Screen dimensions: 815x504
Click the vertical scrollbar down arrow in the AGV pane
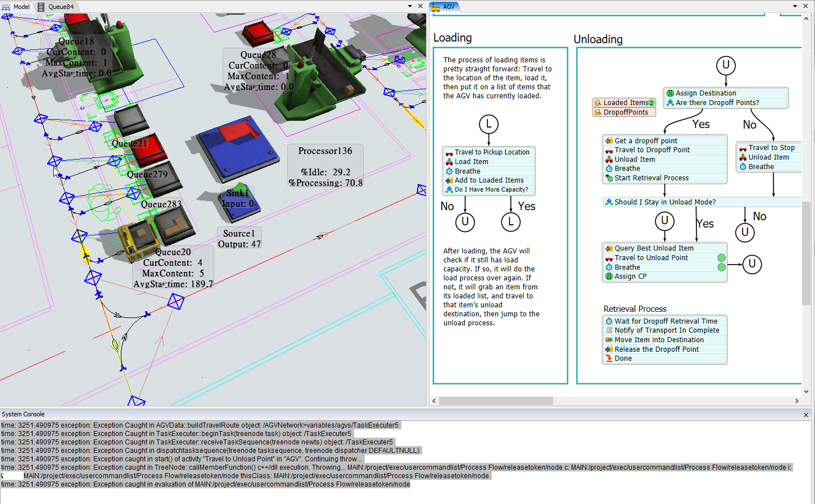click(806, 392)
